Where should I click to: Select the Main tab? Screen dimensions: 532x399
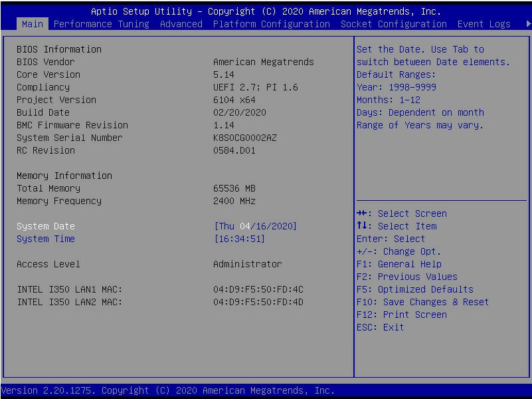pyautogui.click(x=33, y=24)
